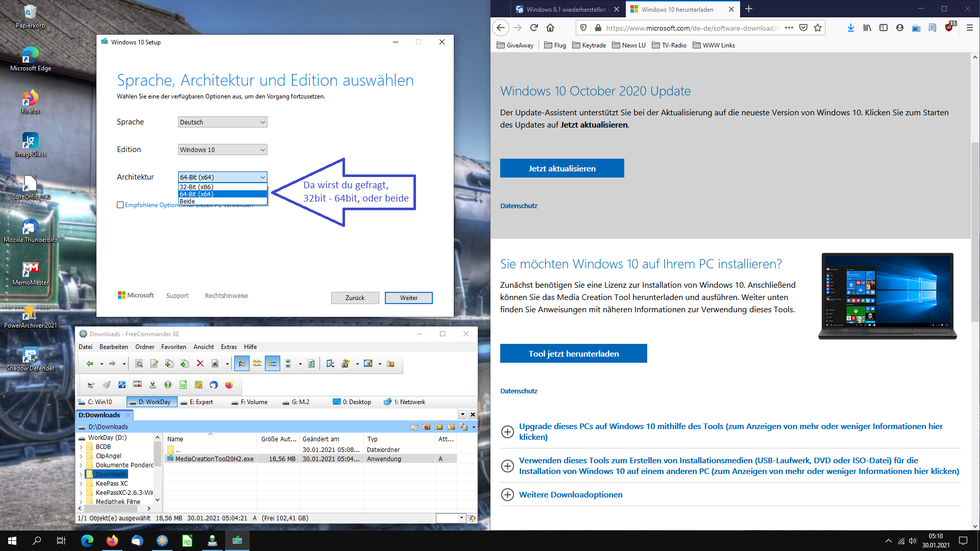Image resolution: width=980 pixels, height=551 pixels.
Task: Toggle the details list view button
Action: [x=272, y=363]
